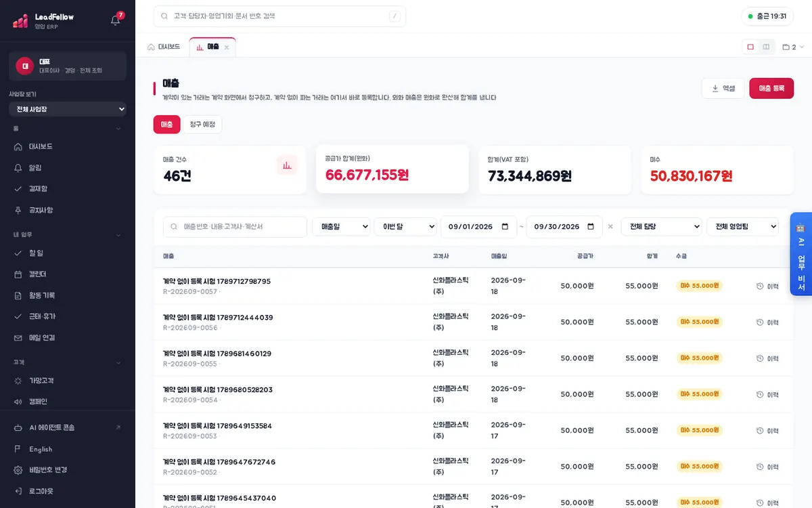
Task: Click the 근태·휴가 check icon
Action: point(18,316)
